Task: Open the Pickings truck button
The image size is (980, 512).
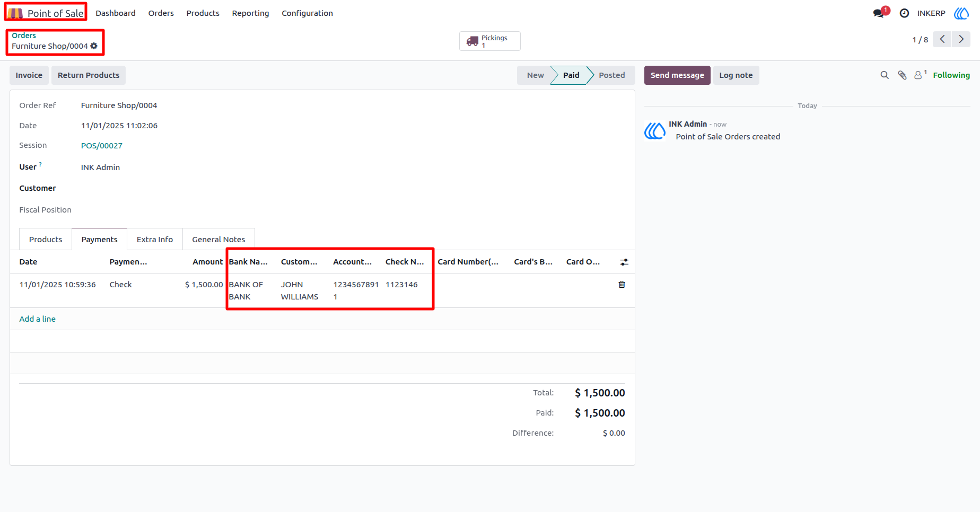Action: pyautogui.click(x=489, y=41)
